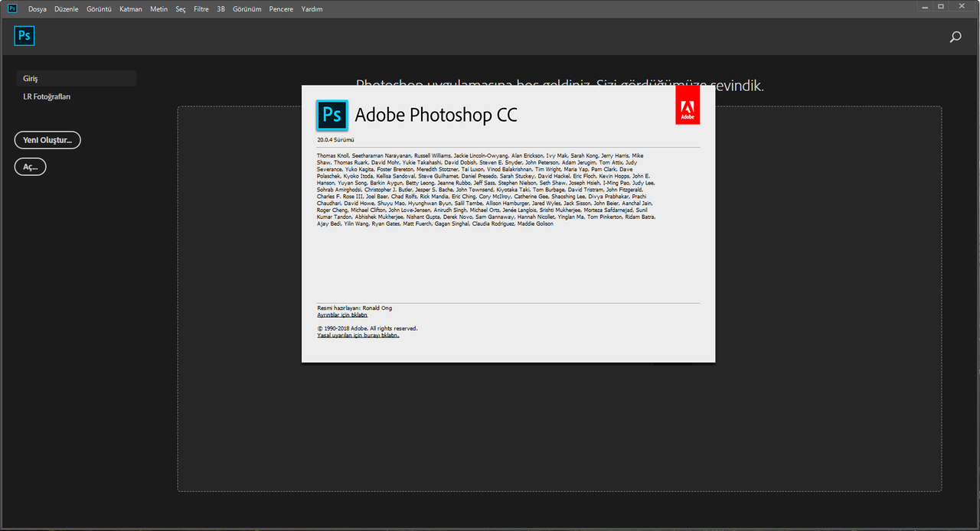Open the Katman menu
Viewport: 980px width, 531px height.
point(131,9)
